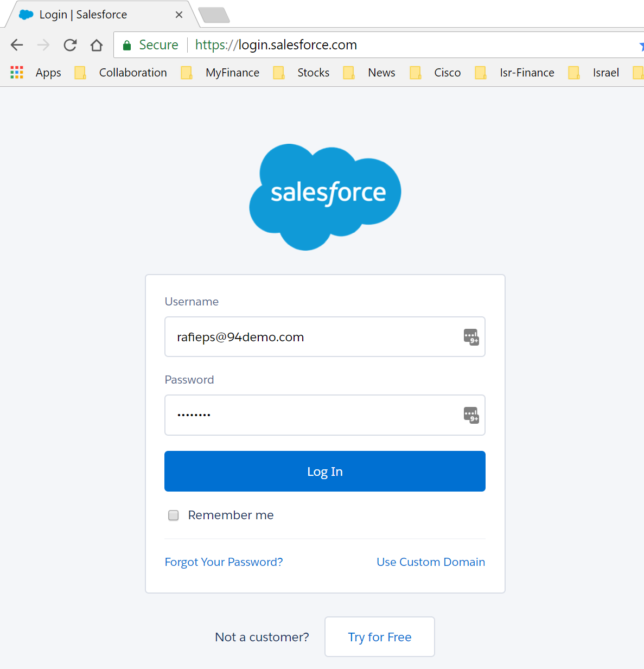Enable the Remember me checkbox

(174, 515)
